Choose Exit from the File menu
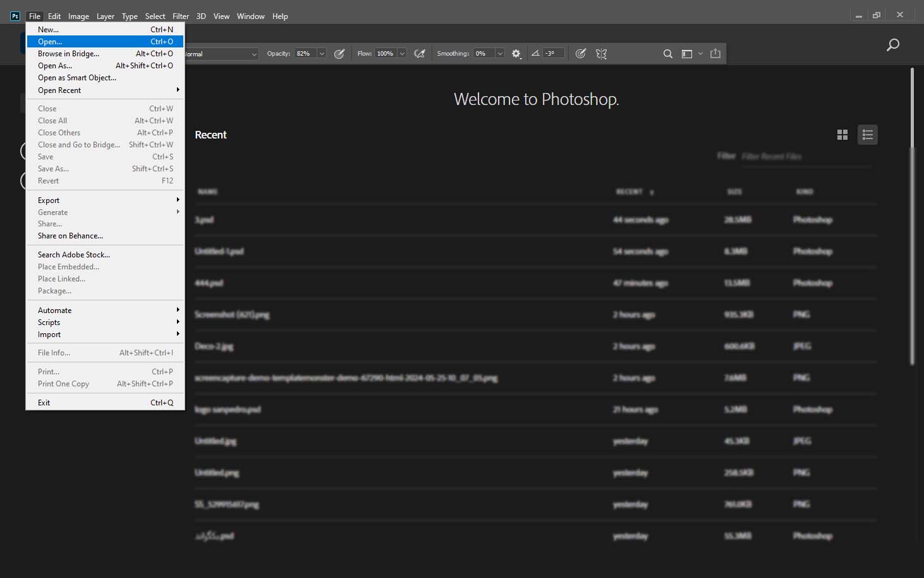 [105, 403]
